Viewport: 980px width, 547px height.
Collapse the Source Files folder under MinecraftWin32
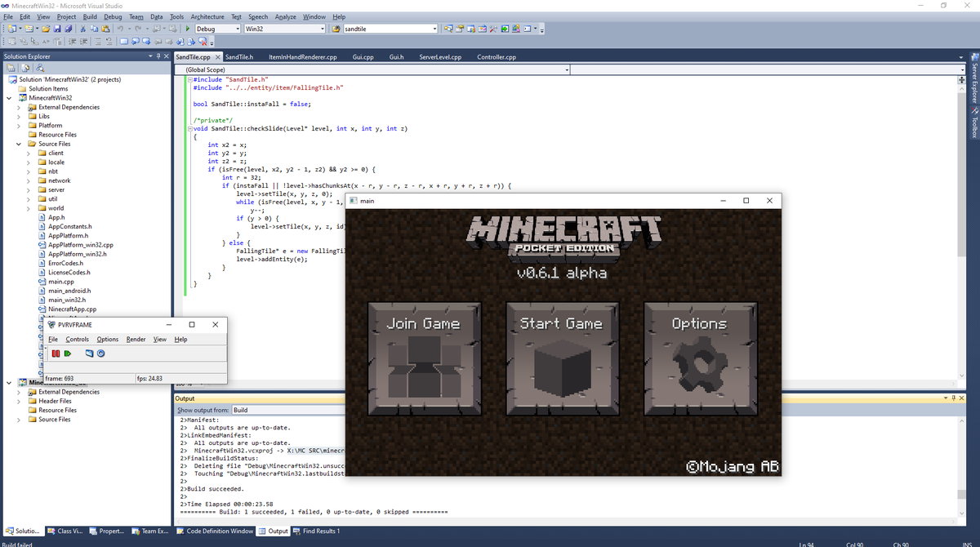click(x=19, y=144)
